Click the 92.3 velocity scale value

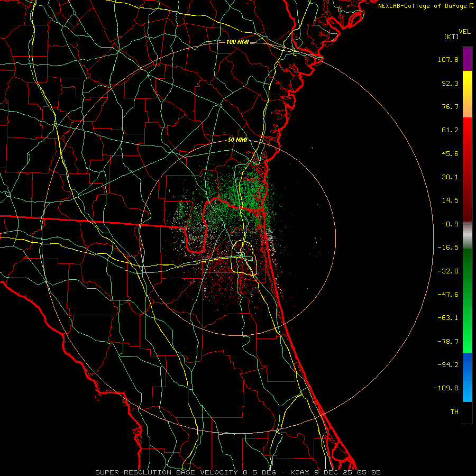click(450, 83)
